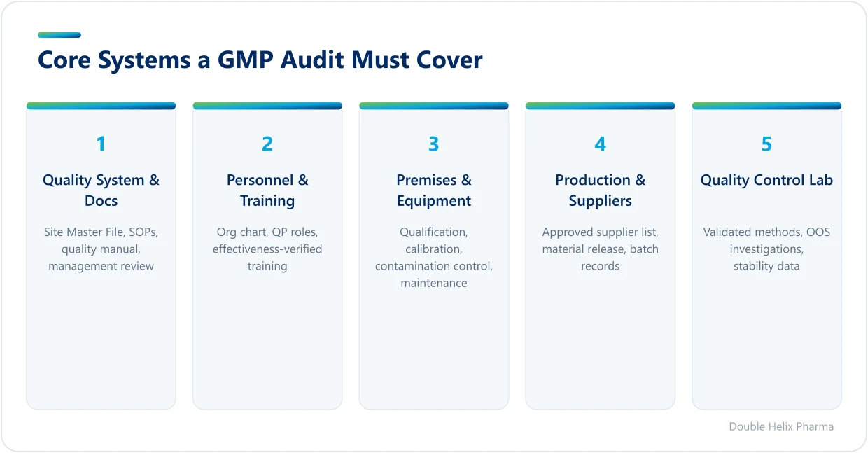Click the "Org chart, QP roles" description text
Image resolution: width=868 pixels, height=453 pixels.
(267, 249)
